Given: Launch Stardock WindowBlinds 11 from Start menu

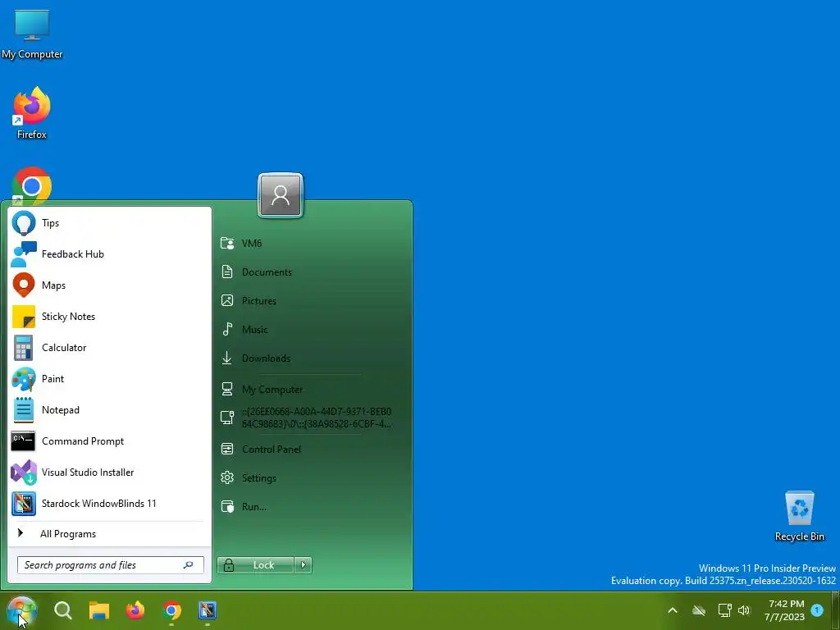Looking at the screenshot, I should click(109, 504).
